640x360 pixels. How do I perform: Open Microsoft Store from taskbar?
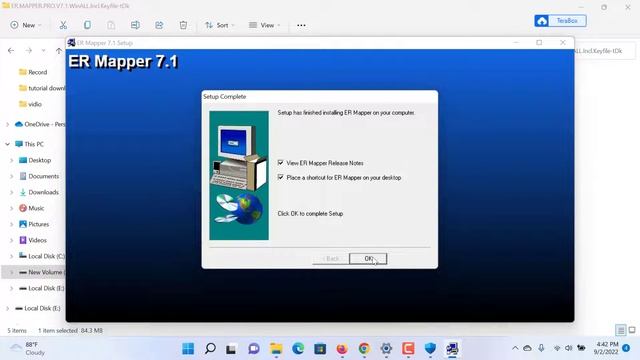point(320,349)
